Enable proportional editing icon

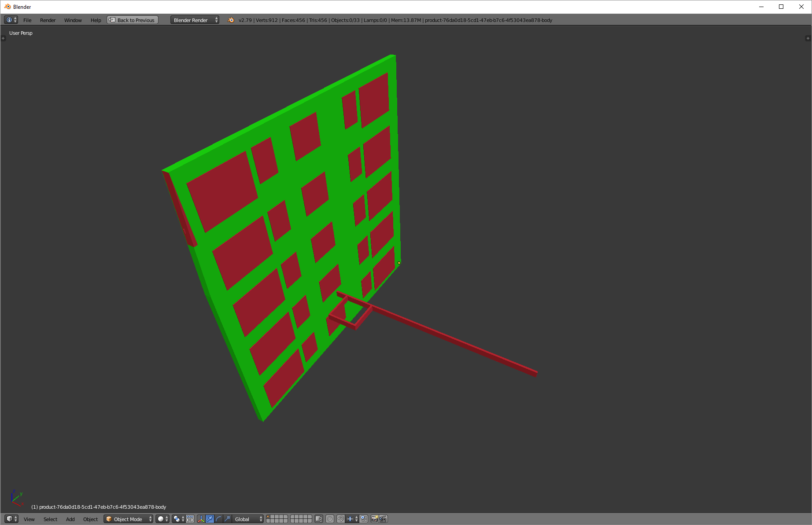329,519
